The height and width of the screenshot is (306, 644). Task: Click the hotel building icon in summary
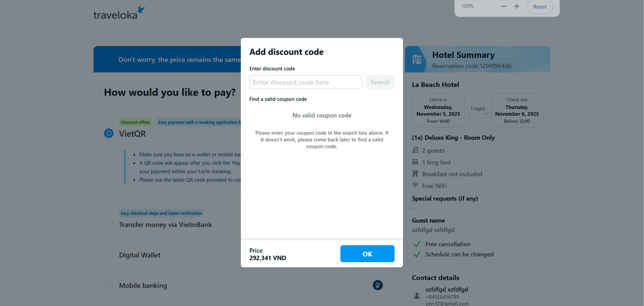(416, 59)
